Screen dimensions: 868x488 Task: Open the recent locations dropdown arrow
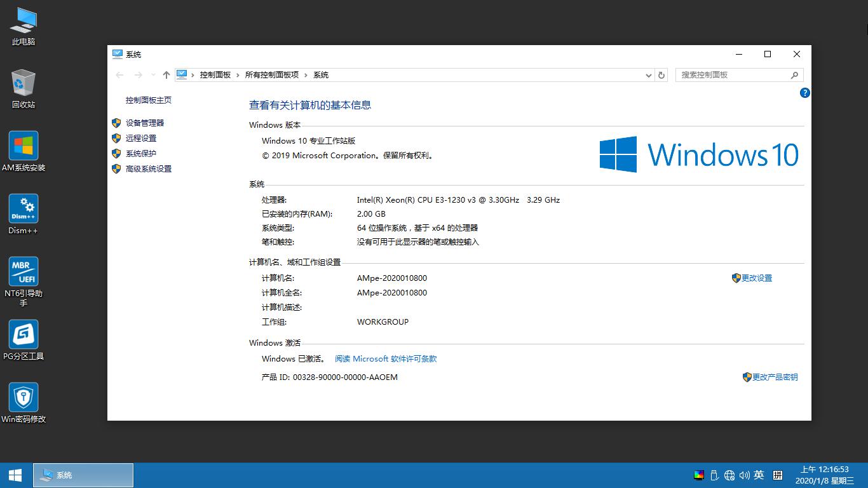pyautogui.click(x=153, y=75)
